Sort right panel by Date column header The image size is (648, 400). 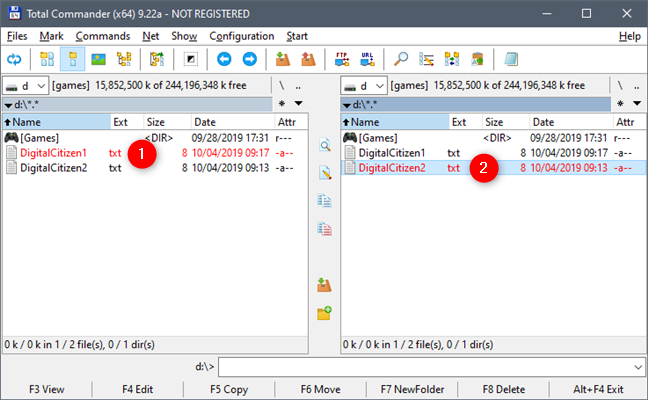tap(571, 122)
